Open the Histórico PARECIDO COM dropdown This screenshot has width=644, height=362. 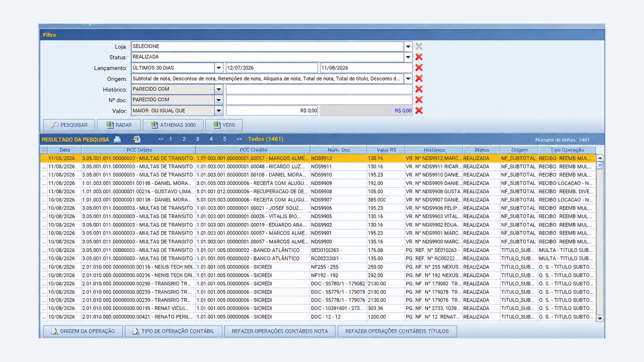pyautogui.click(x=219, y=89)
